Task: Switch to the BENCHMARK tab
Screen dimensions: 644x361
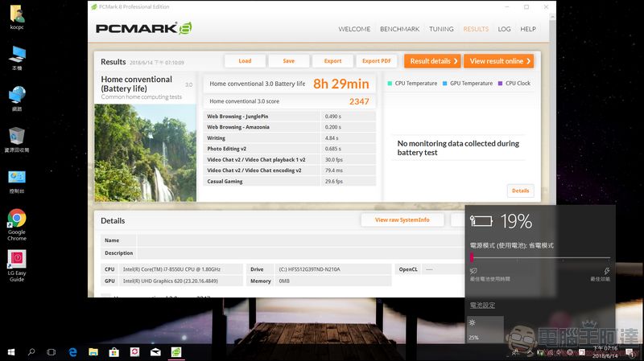Action: 399,29
